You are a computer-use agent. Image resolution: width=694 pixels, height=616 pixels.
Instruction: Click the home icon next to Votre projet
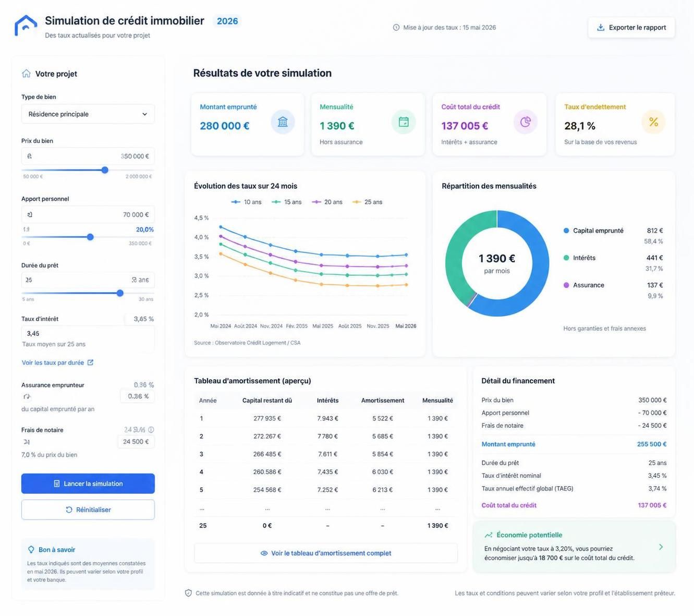click(26, 74)
